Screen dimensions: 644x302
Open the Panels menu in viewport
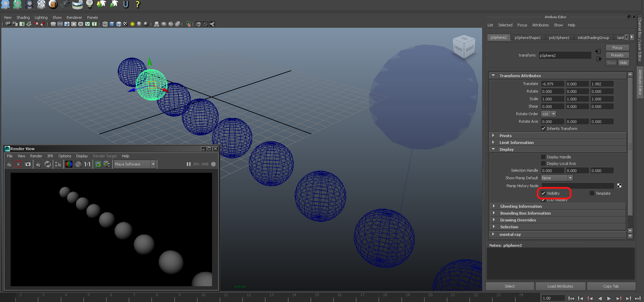(x=93, y=17)
